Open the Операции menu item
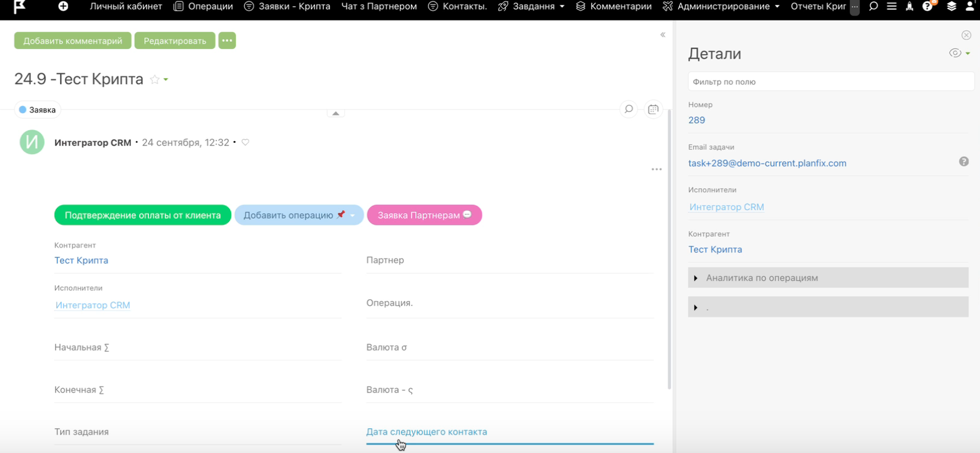Viewport: 980px width, 453px height. pyautogui.click(x=203, y=6)
